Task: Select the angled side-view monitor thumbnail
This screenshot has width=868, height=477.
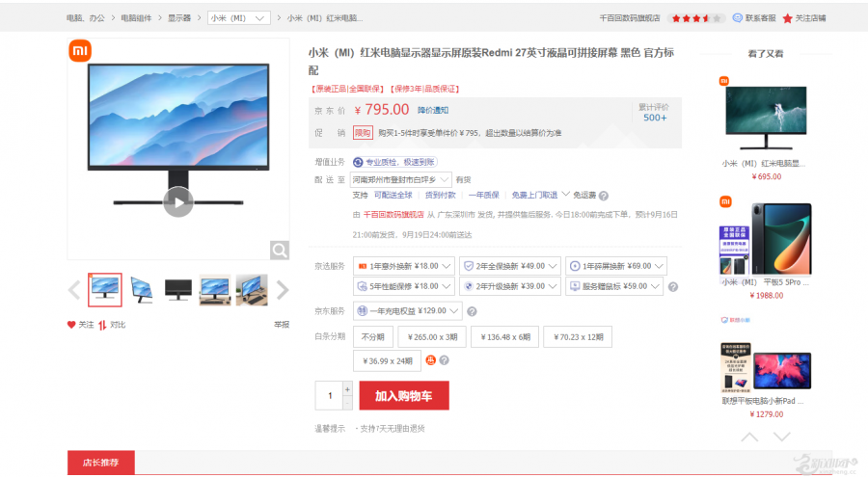Action: 142,289
